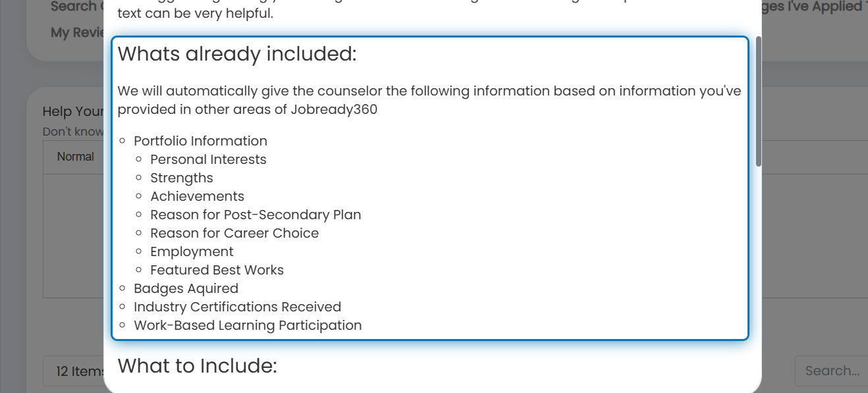Click Work-Based Learning Participation item
This screenshot has height=393, width=868.
pos(248,325)
